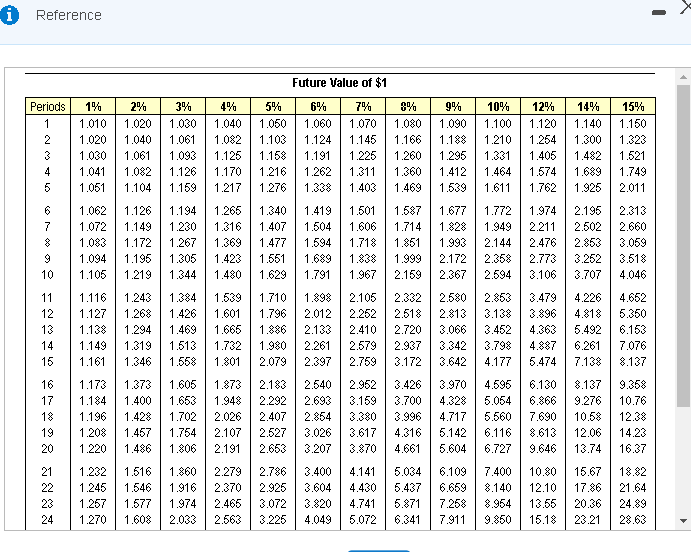The width and height of the screenshot is (691, 552).
Task: Click value 1.150 in period 1 row
Action: (632, 124)
